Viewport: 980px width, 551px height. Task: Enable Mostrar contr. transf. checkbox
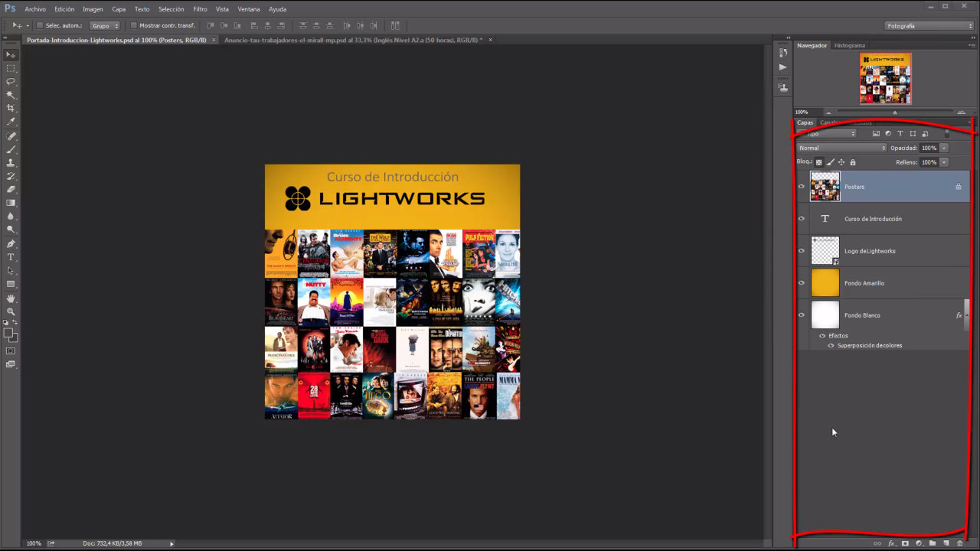(x=133, y=25)
